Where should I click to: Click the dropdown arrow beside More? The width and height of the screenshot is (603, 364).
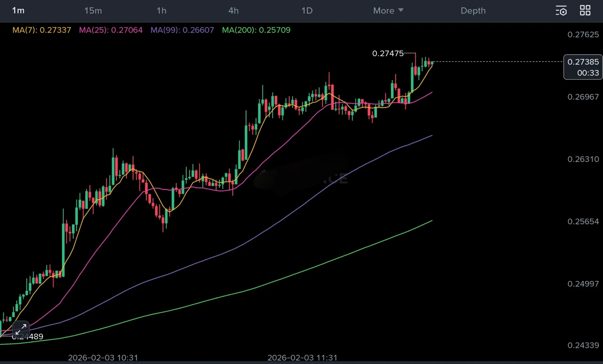click(x=401, y=10)
